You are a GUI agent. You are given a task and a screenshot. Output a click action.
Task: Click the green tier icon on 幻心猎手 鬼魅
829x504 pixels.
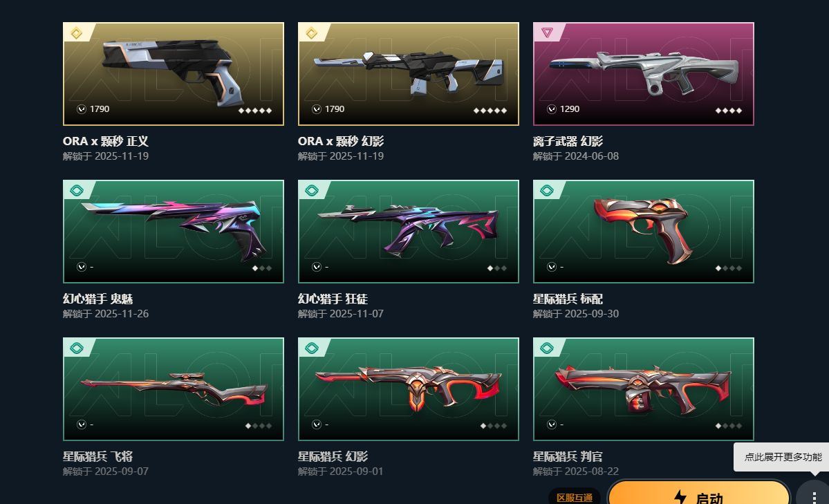(77, 190)
